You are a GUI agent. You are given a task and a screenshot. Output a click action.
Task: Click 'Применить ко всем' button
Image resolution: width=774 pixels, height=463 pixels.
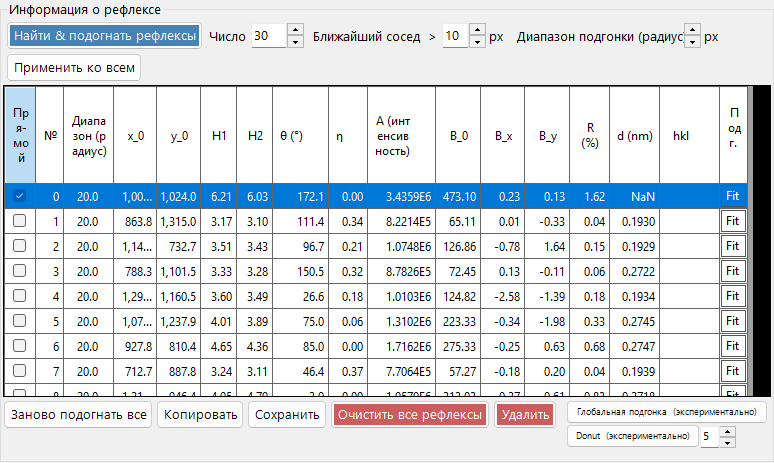[74, 68]
